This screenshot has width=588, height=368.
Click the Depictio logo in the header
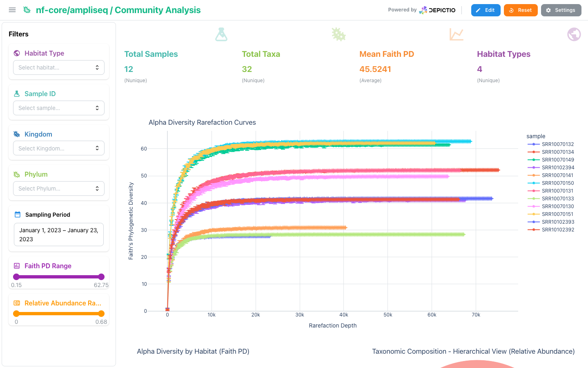(437, 10)
